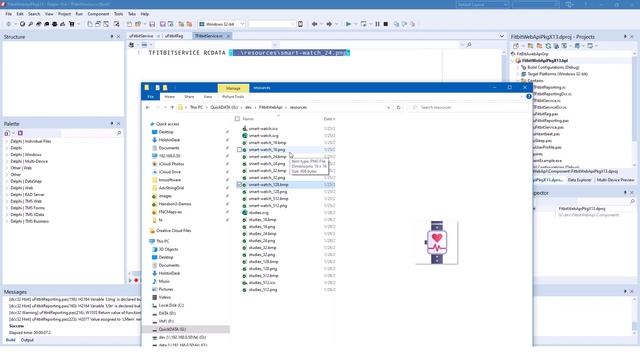
Task: Click the pin icon of Palette panel
Action: (112, 124)
